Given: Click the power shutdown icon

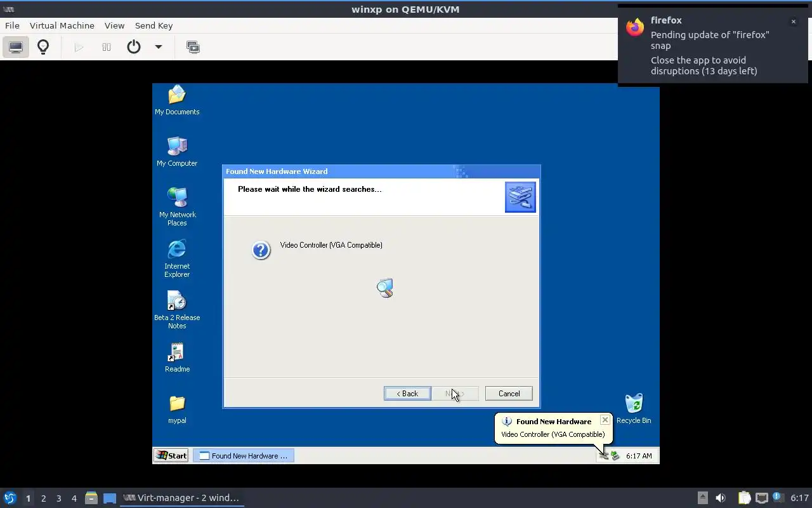Looking at the screenshot, I should point(134,47).
